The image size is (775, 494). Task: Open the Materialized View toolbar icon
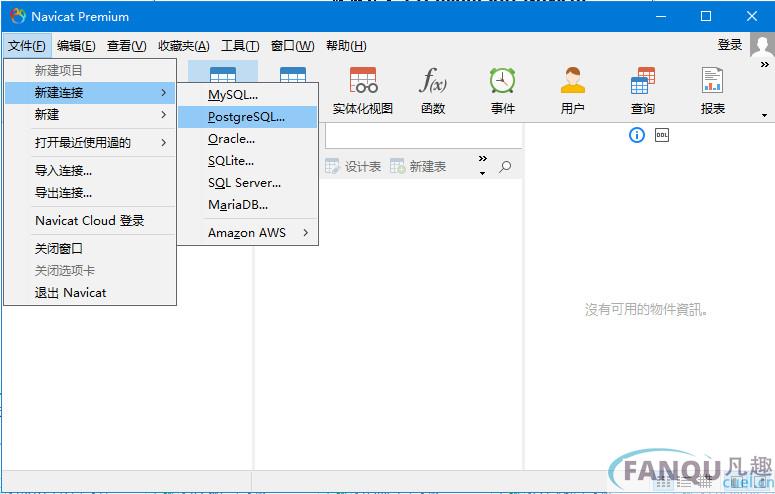coord(363,90)
